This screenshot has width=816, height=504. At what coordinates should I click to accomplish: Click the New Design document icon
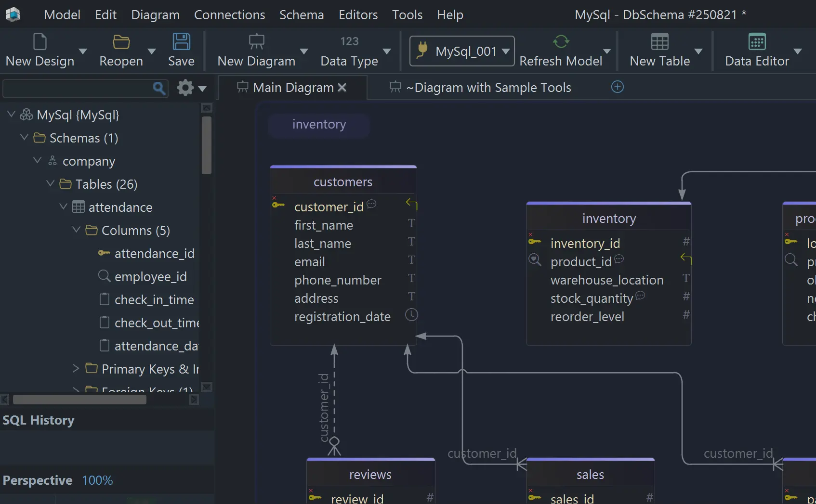tap(40, 41)
